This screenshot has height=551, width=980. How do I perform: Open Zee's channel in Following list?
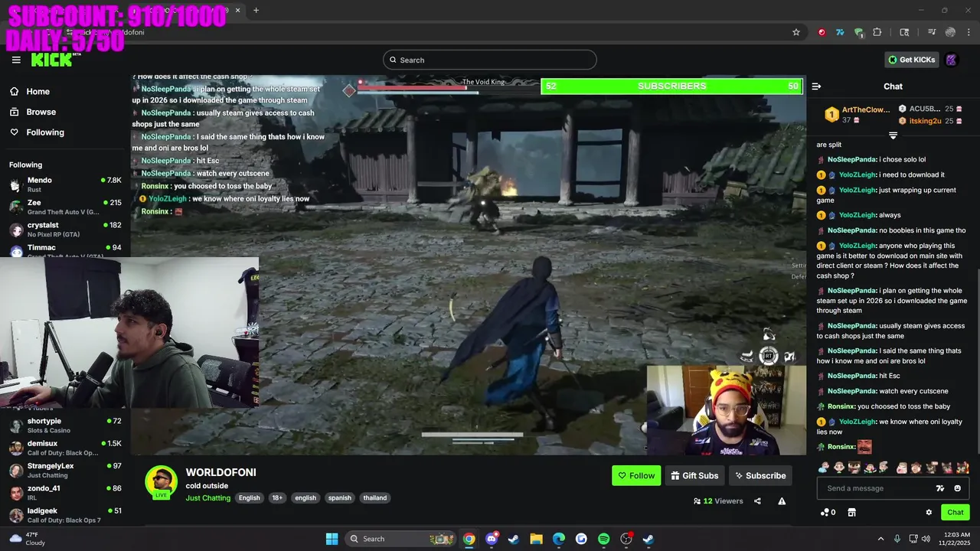(x=65, y=207)
